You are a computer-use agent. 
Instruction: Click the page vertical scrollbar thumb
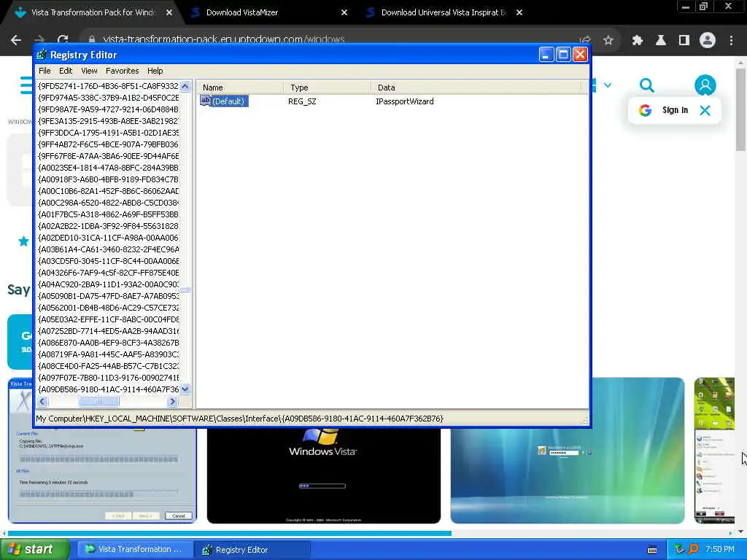point(740,109)
